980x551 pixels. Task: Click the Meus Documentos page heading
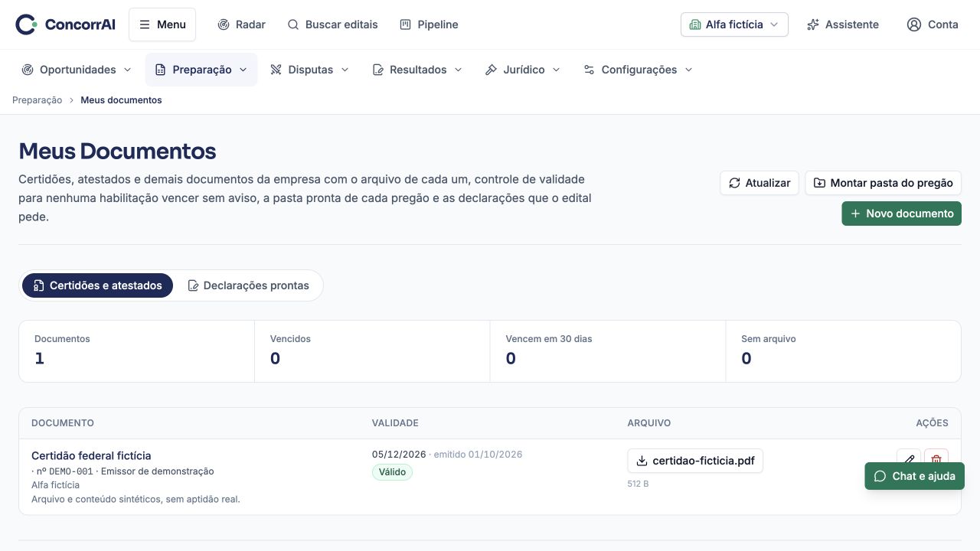pos(117,151)
